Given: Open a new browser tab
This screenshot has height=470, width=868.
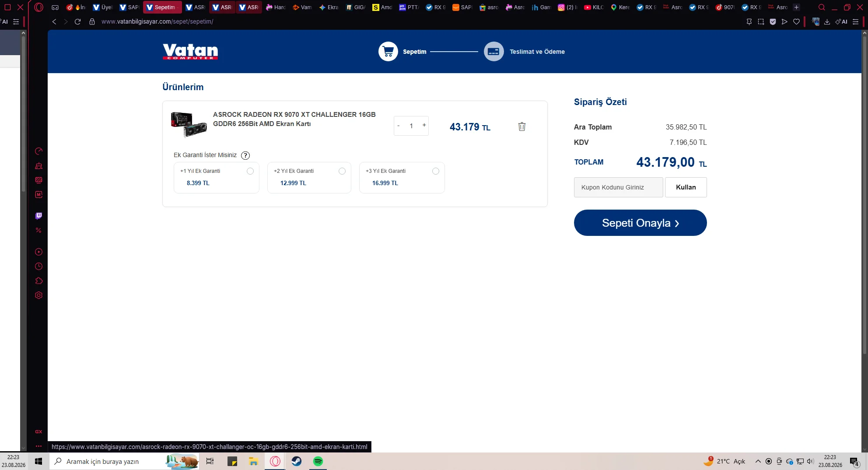Looking at the screenshot, I should pyautogui.click(x=797, y=7).
